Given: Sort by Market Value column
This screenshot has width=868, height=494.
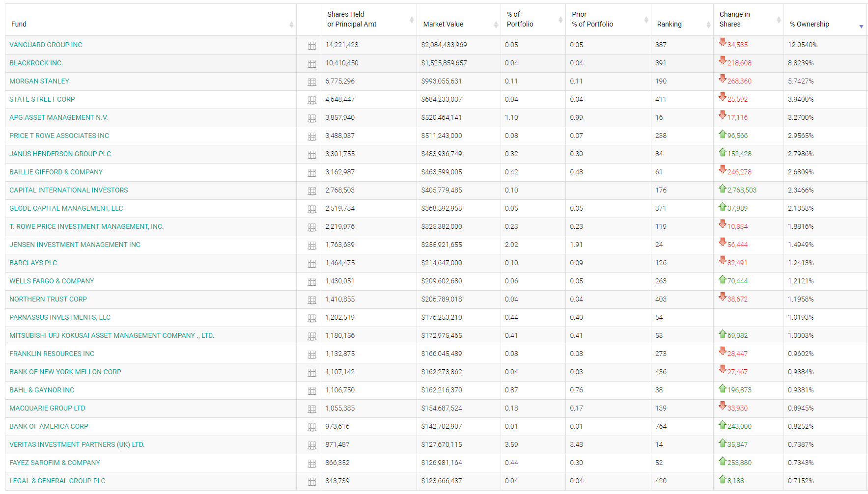Looking at the screenshot, I should [459, 20].
